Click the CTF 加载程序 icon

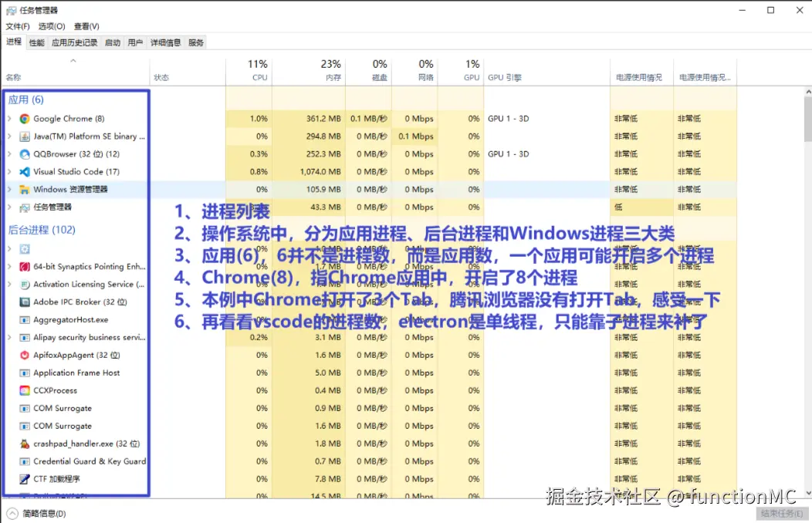coord(25,479)
